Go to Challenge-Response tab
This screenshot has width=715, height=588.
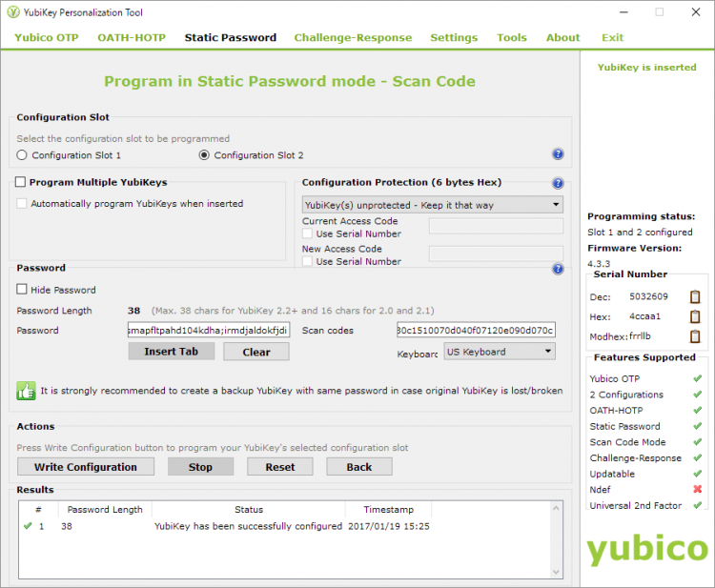point(353,37)
